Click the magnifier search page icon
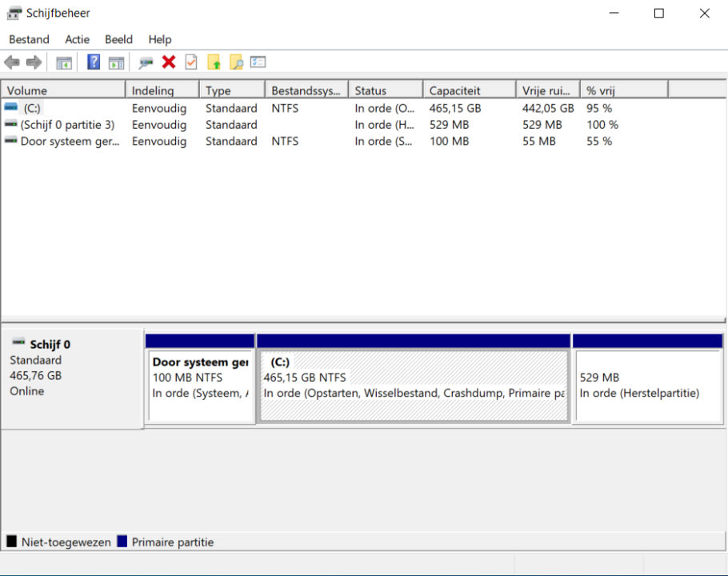 point(236,62)
